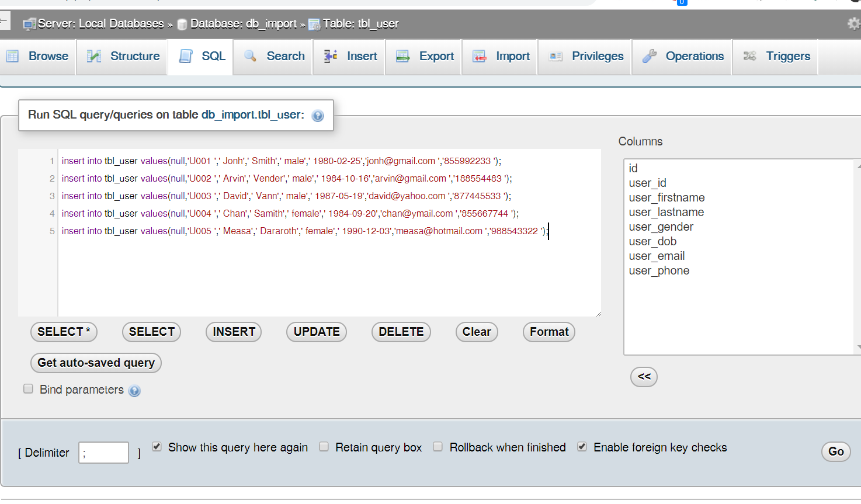The height and width of the screenshot is (504, 861).
Task: Open the Export tab
Action: [424, 57]
